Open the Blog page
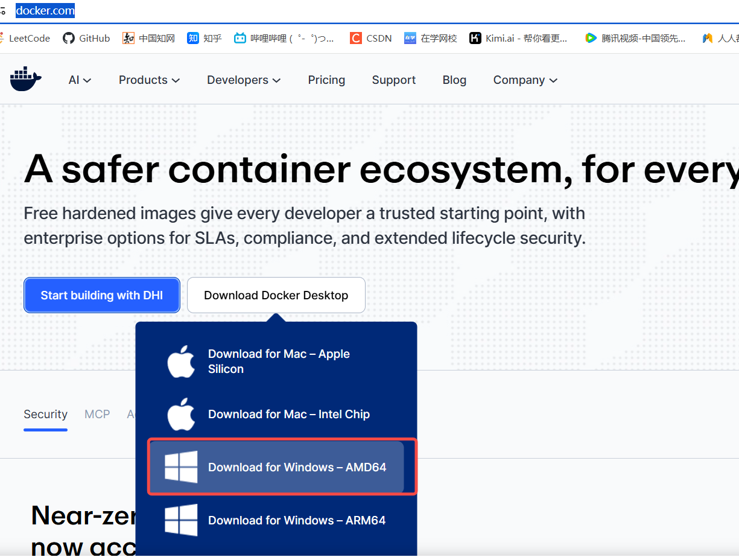This screenshot has height=560, width=739. (454, 80)
